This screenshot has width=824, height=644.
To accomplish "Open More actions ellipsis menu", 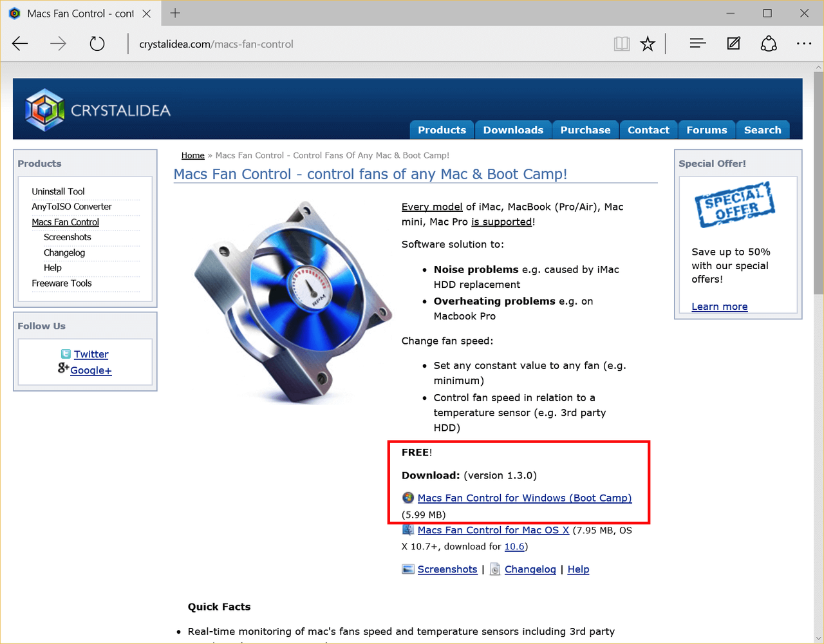I will (x=804, y=44).
